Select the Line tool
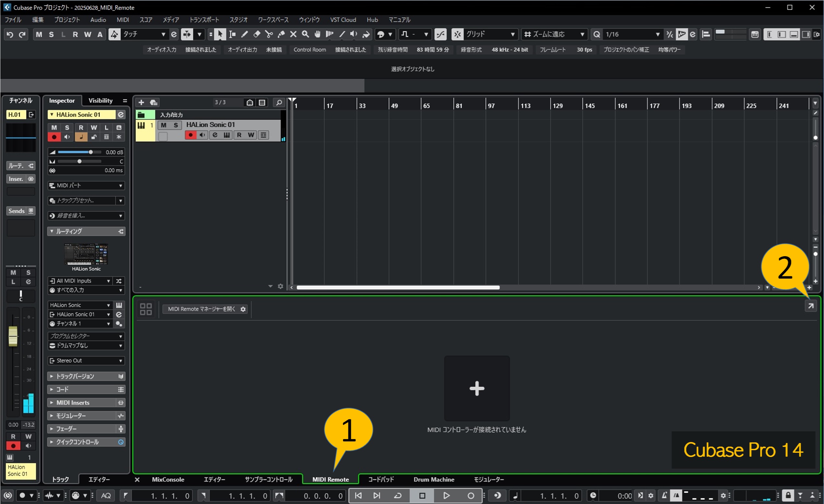 pyautogui.click(x=342, y=34)
